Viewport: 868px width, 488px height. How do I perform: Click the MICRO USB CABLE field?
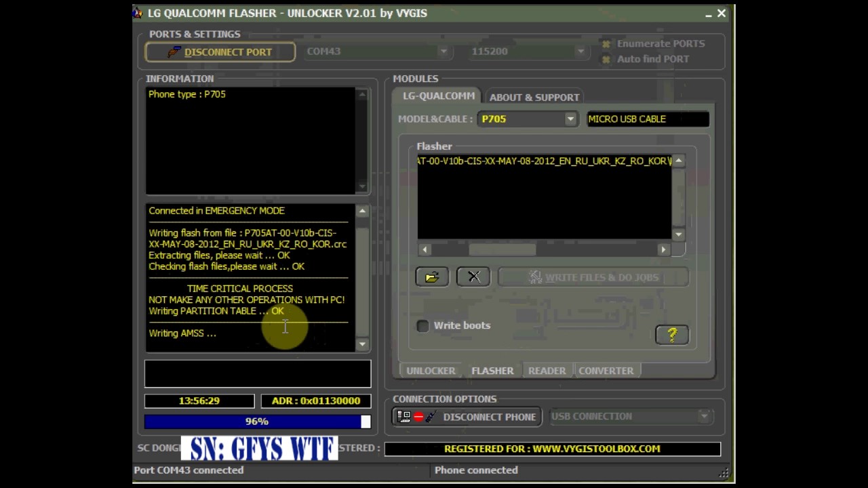(648, 119)
